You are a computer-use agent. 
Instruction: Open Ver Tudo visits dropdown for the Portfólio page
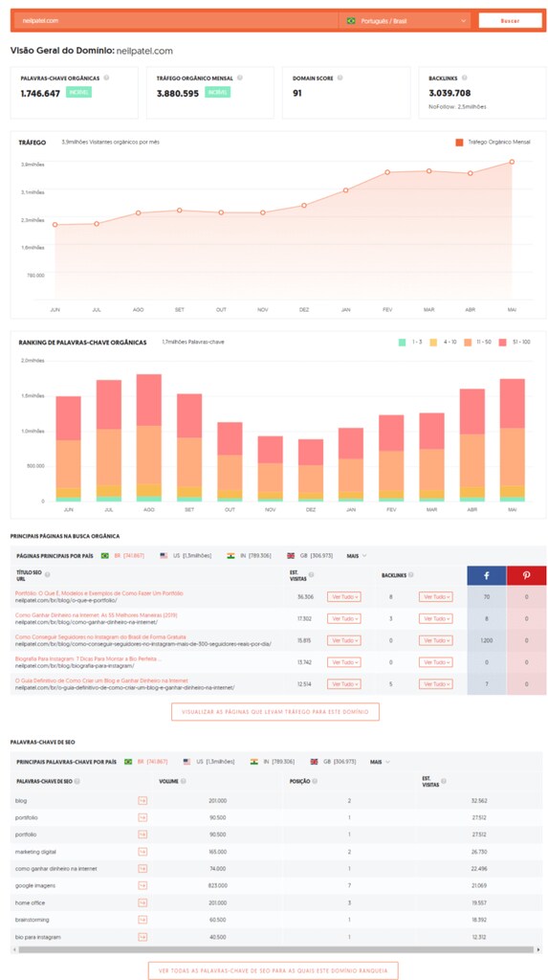click(x=343, y=597)
